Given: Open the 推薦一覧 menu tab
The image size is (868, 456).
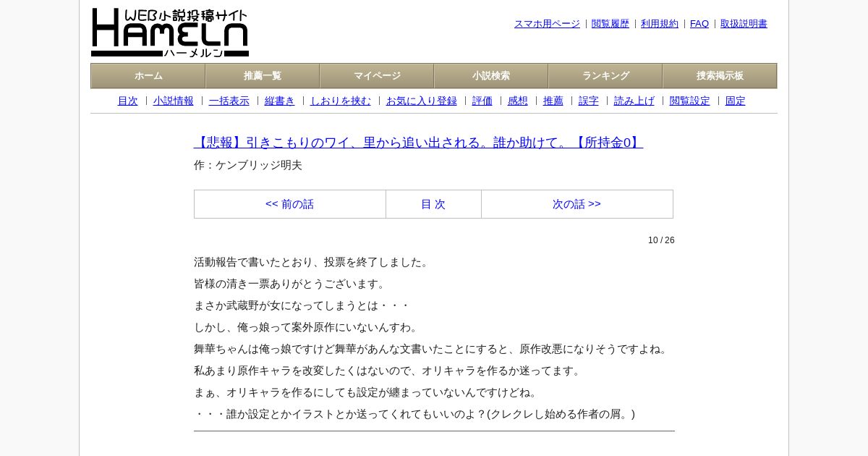Looking at the screenshot, I should [x=263, y=76].
